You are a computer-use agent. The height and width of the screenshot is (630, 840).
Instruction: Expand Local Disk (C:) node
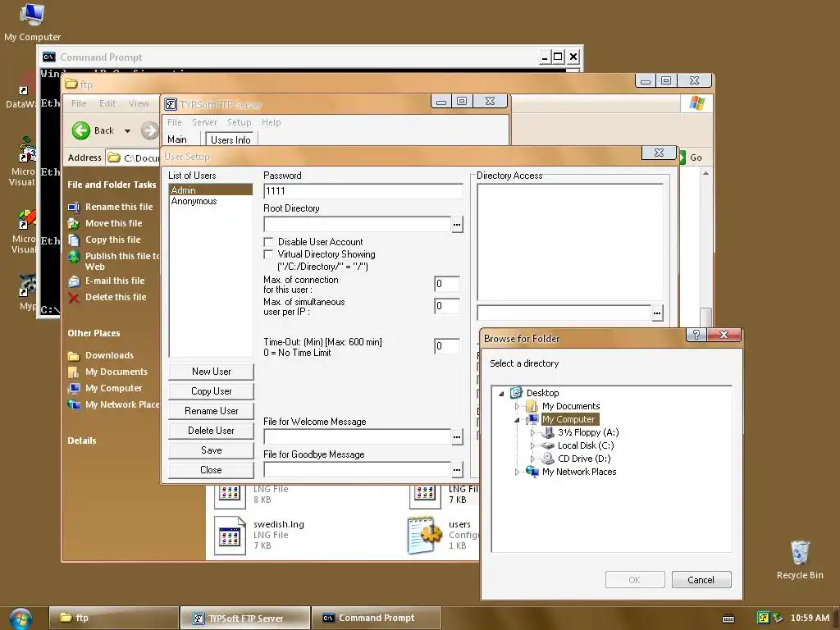pos(532,445)
